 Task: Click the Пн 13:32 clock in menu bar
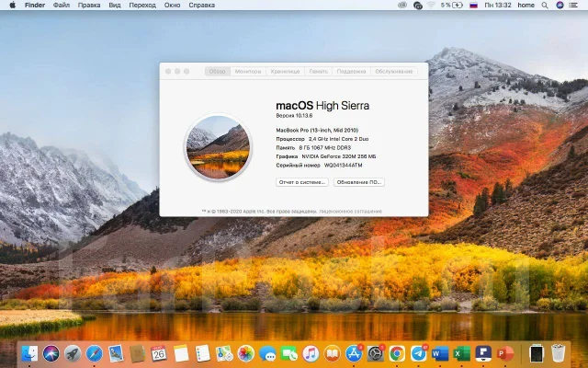pos(498,6)
